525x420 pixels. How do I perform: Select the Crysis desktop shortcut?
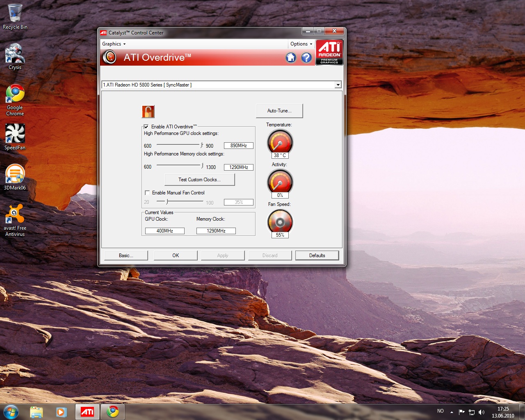click(15, 57)
